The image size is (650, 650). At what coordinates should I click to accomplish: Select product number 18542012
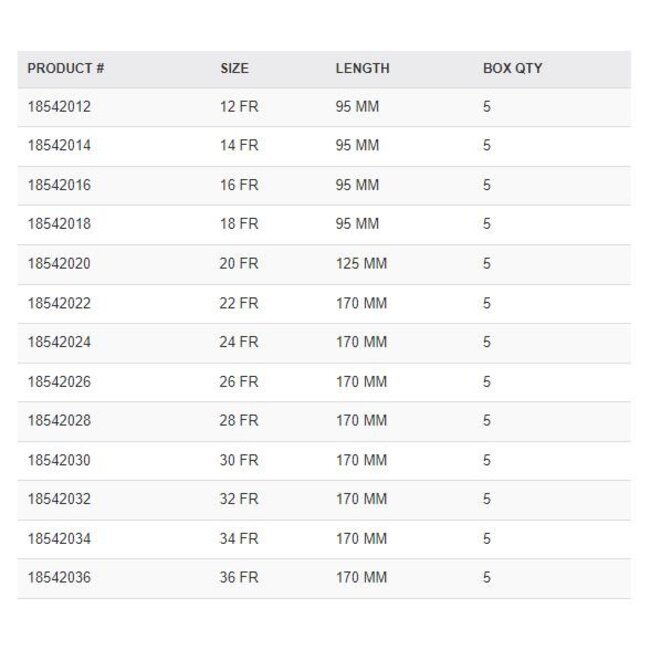(59, 106)
